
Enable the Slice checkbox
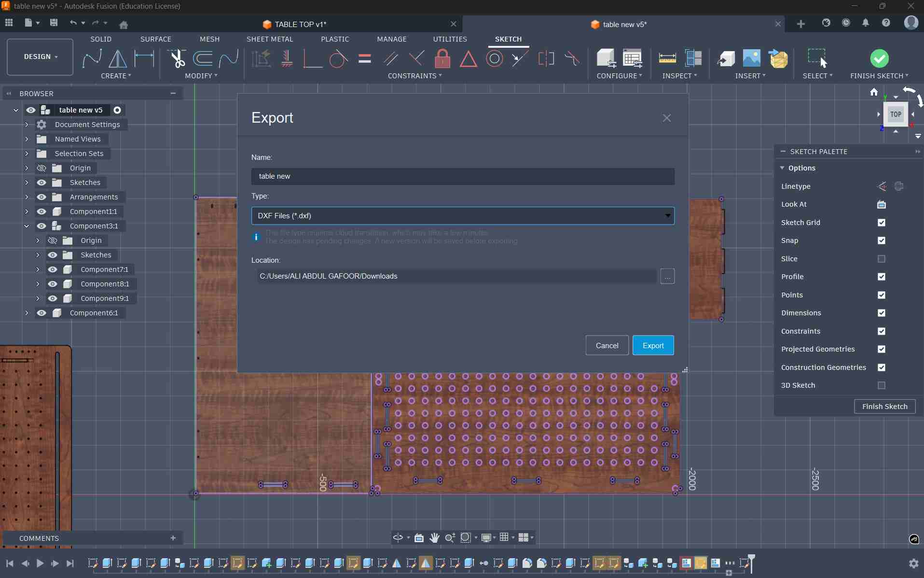pyautogui.click(x=881, y=259)
